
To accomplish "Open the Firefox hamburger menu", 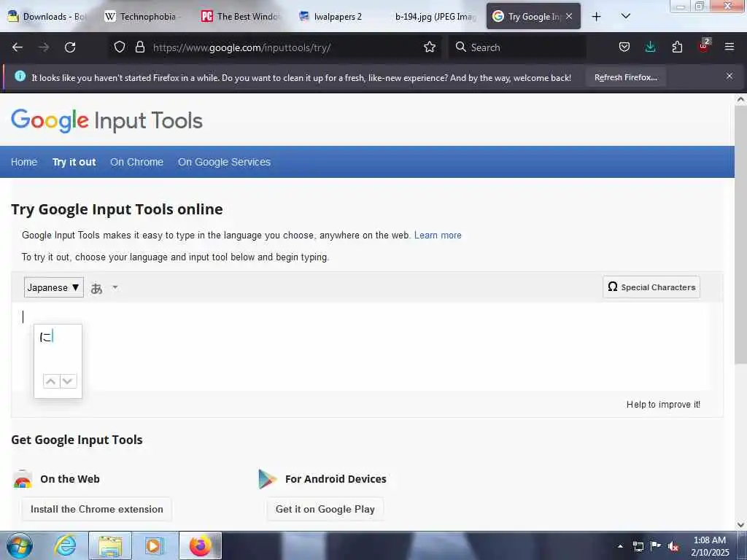I will pos(729,47).
